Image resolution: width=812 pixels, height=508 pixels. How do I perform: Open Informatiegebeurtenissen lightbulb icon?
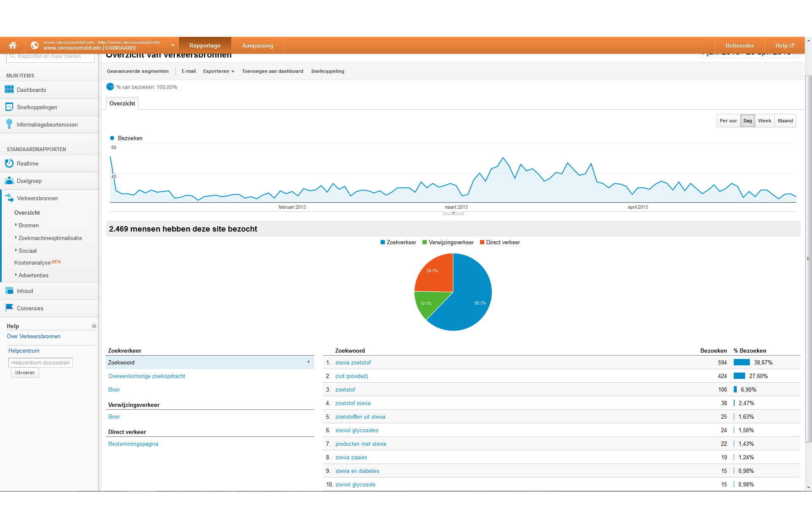9,124
